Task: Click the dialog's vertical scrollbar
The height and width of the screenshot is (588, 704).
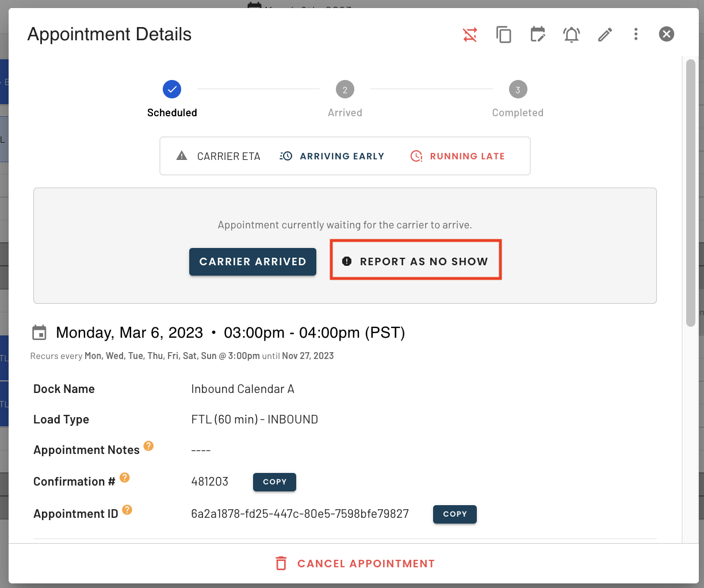Action: point(691,193)
